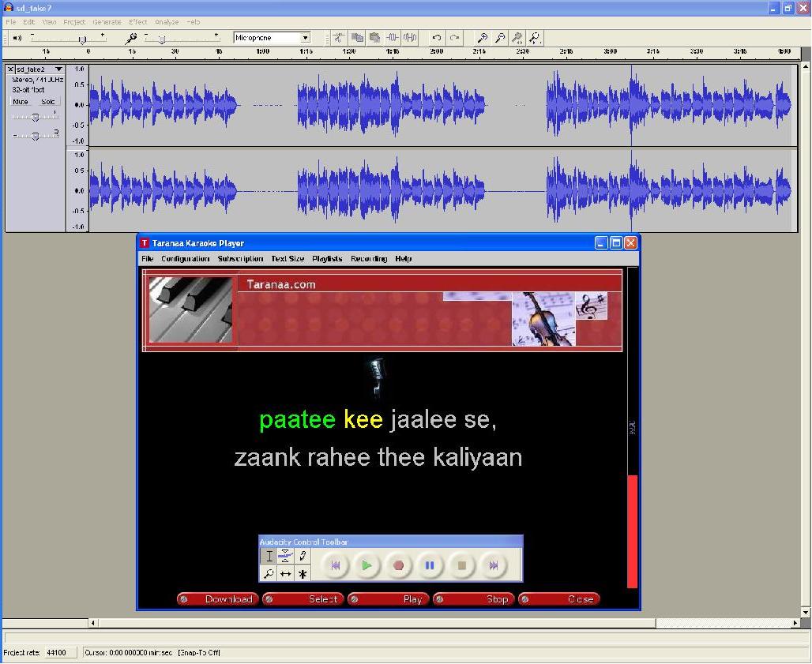
Task: Pick the Multi-tool asterisk icon
Action: pos(303,574)
